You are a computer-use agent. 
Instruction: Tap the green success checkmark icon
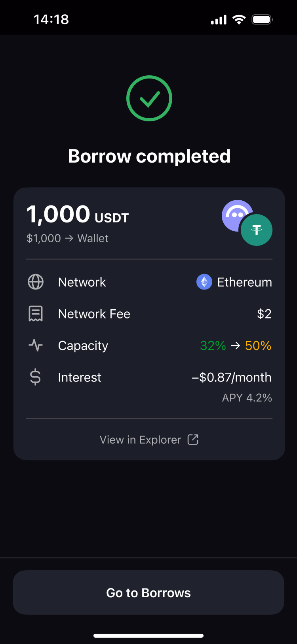[149, 98]
